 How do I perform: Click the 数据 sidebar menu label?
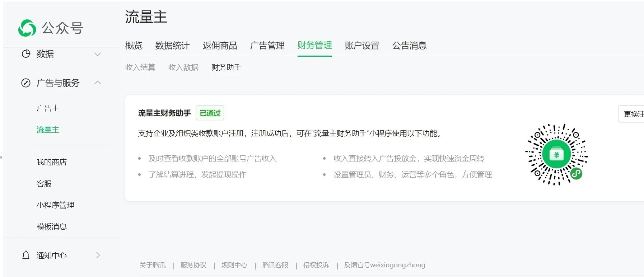point(45,54)
